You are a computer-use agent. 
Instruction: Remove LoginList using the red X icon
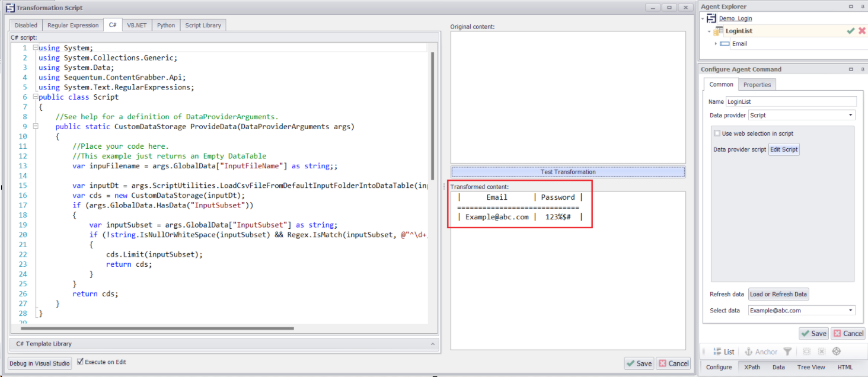(x=861, y=30)
